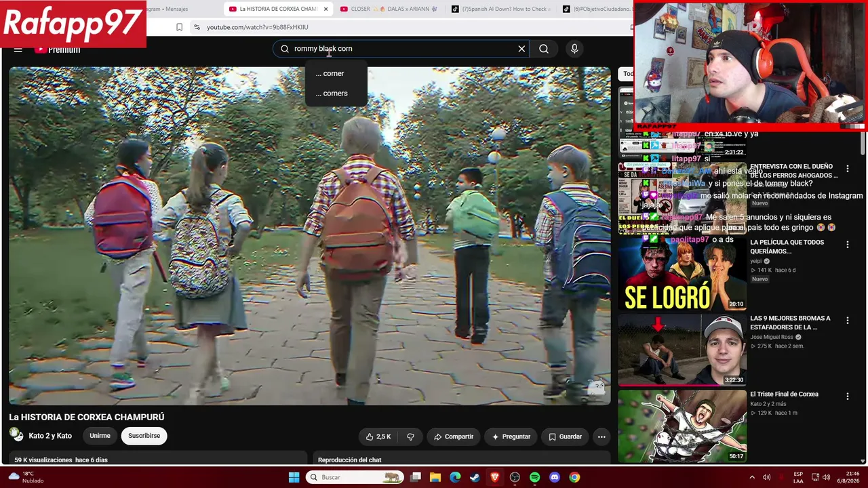868x488 pixels.
Task: Launch Microsoft Edge from the taskbar
Action: coord(455,477)
